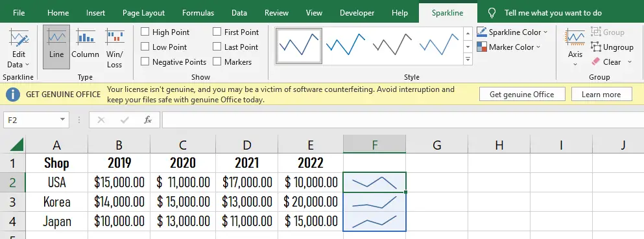644x239 pixels.
Task: Click the Clear eraser icon
Action: pos(595,62)
